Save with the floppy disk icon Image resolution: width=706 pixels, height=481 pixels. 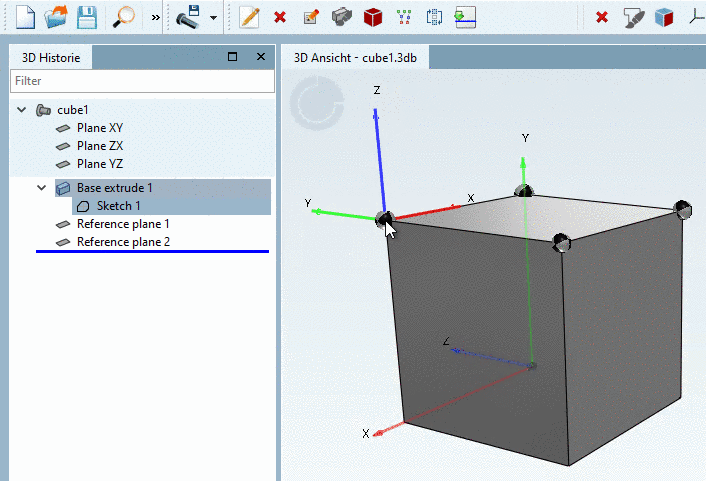pos(87,17)
